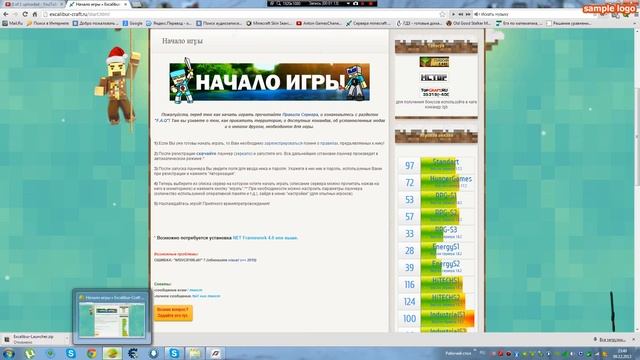Viewport: 640px width, 360px height.
Task: Open the Windows Start menu
Action: [8, 353]
